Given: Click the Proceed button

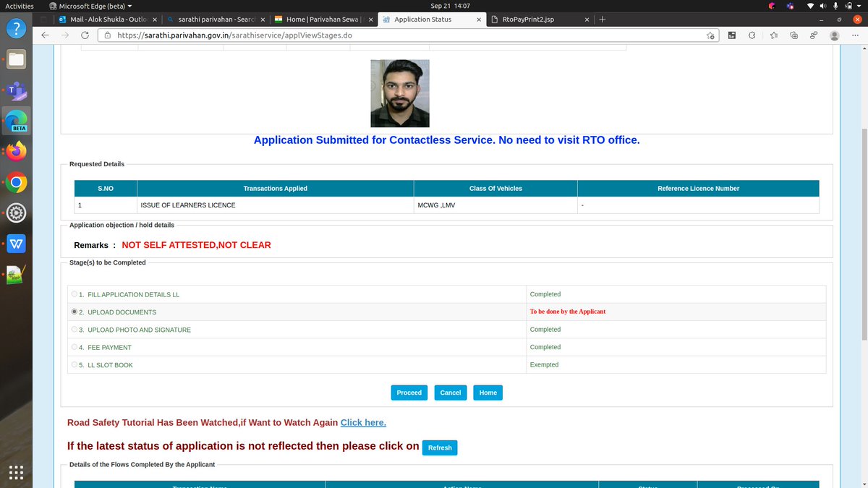Looking at the screenshot, I should (x=409, y=393).
